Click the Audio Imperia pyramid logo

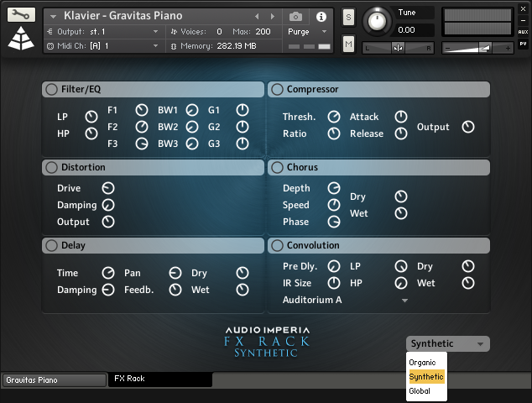(x=21, y=38)
